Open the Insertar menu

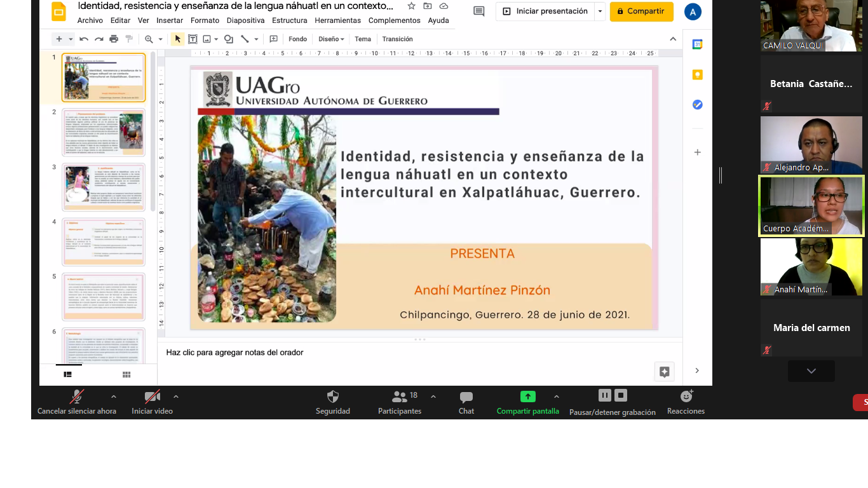(x=170, y=20)
